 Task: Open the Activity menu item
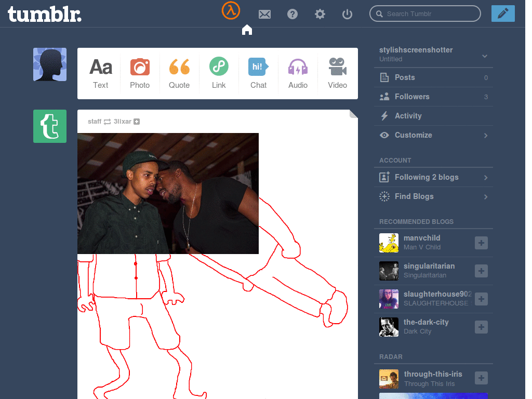pyautogui.click(x=433, y=116)
